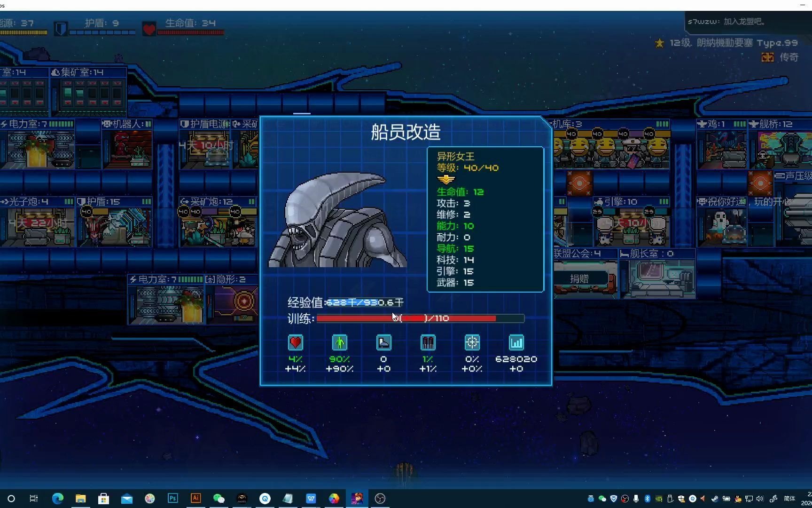Click Steam icon in system tray
The image size is (812, 508).
(x=715, y=499)
